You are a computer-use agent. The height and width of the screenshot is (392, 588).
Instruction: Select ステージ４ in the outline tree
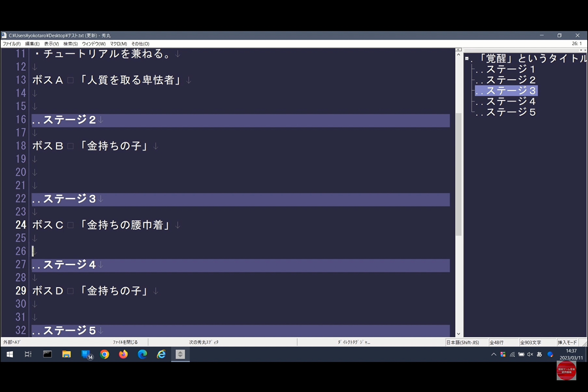506,102
